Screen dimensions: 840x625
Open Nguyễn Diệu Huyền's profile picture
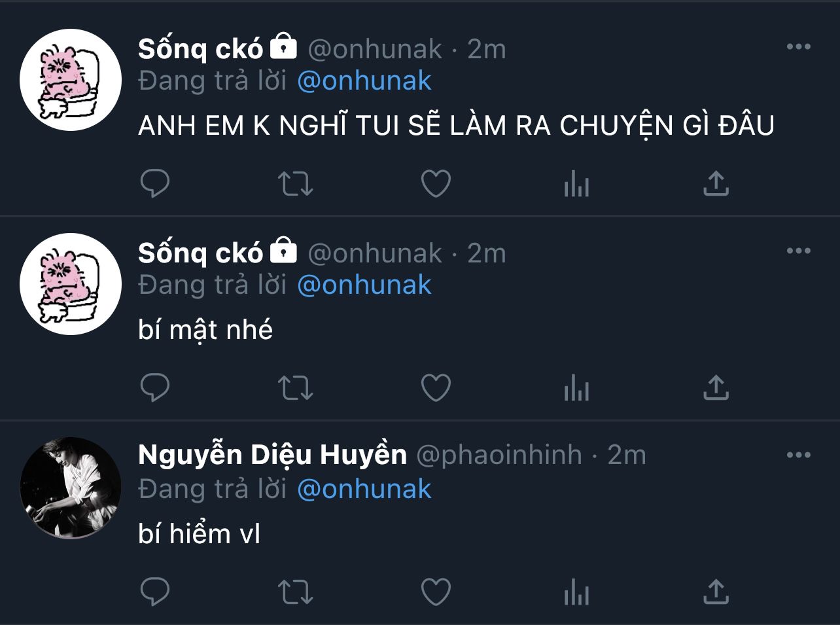[71, 488]
